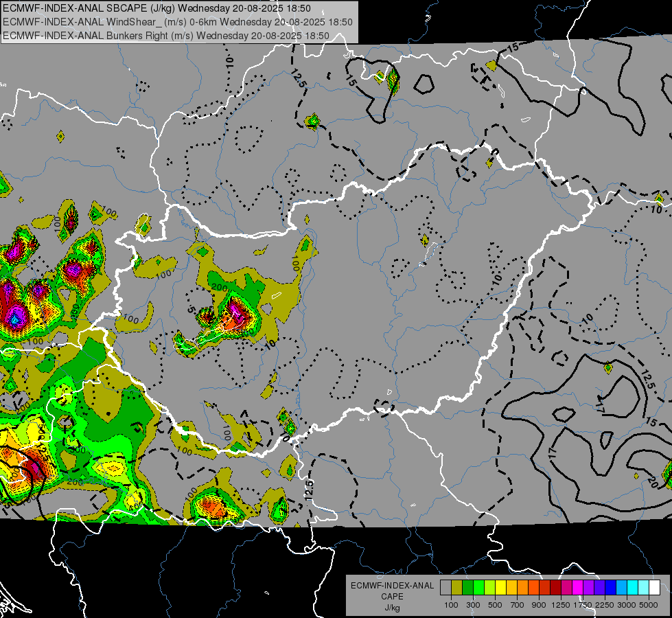Click the legend value 900
This screenshot has width=672, height=618.
click(x=539, y=605)
